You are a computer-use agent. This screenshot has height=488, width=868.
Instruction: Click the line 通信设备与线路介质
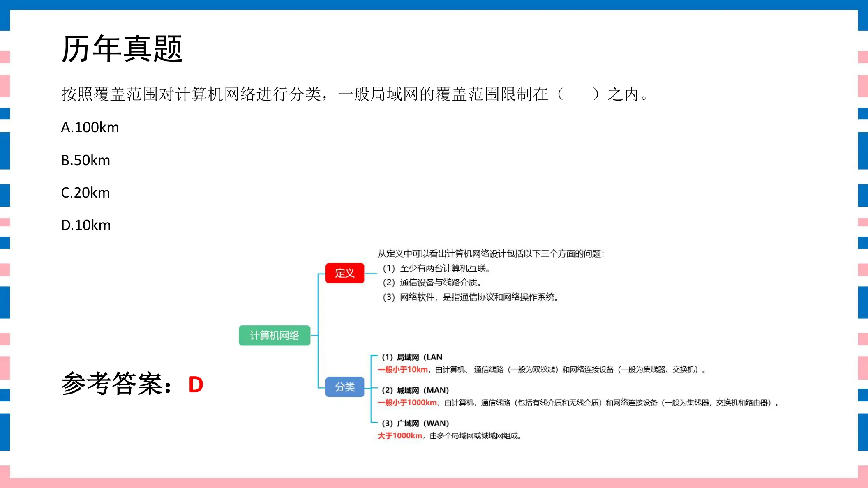pos(432,283)
